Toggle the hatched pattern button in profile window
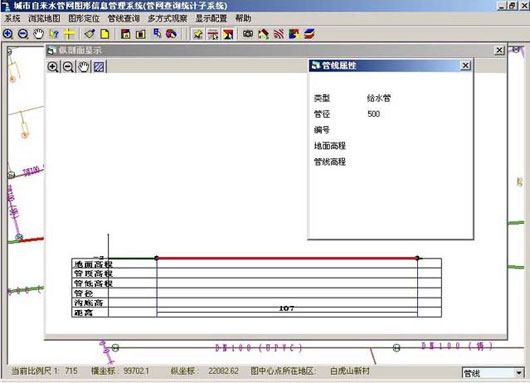Image resolution: width=530 pixels, height=383 pixels. 99,67
